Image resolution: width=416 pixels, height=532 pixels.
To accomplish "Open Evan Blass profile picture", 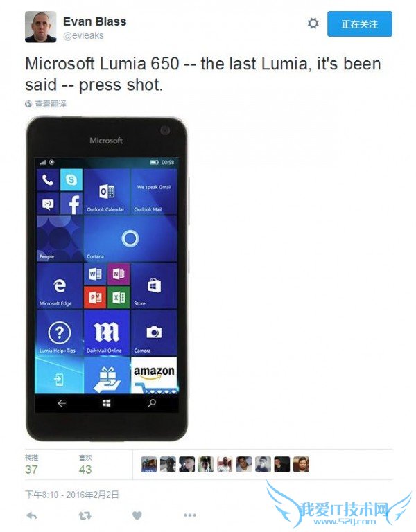I will [x=41, y=27].
